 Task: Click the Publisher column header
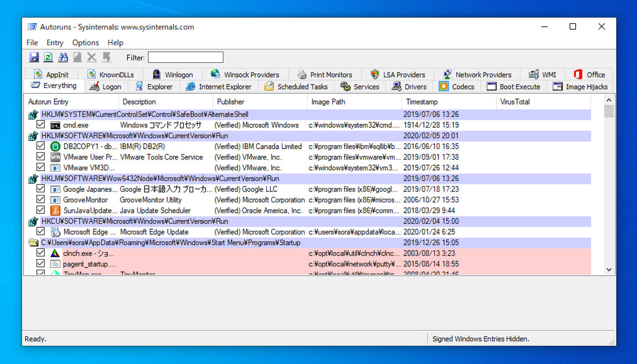click(x=230, y=102)
